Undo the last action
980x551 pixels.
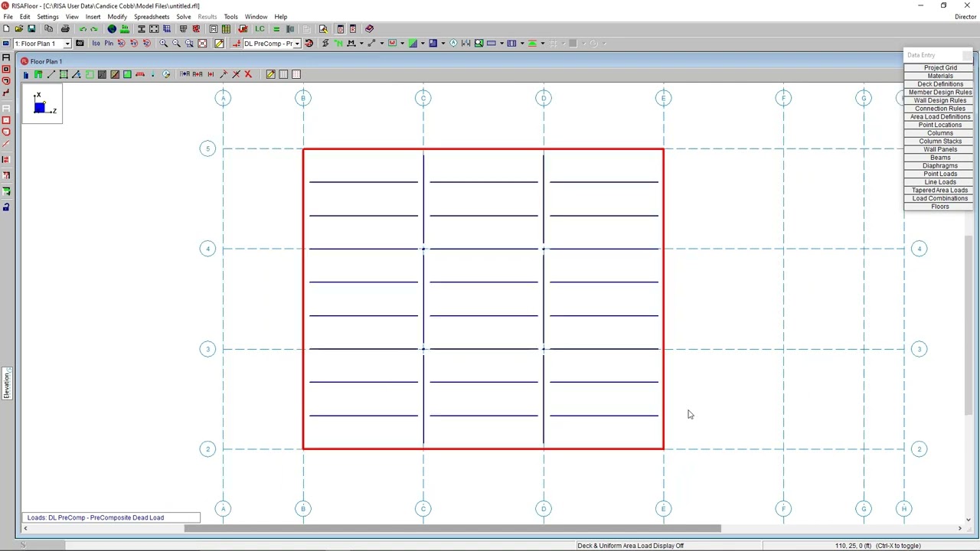83,29
